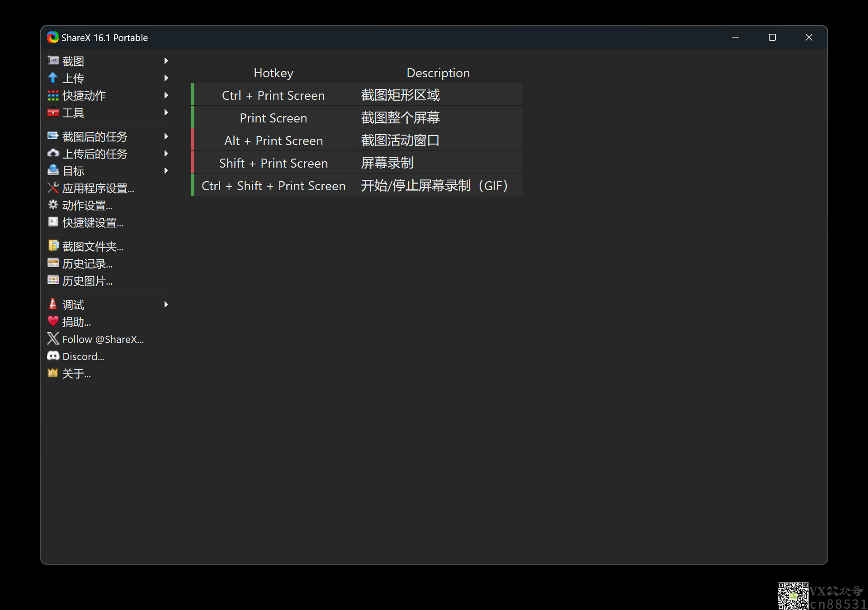The height and width of the screenshot is (610, 868).
Task: Expand the 上传后的任务 submenu arrow
Action: pos(166,154)
